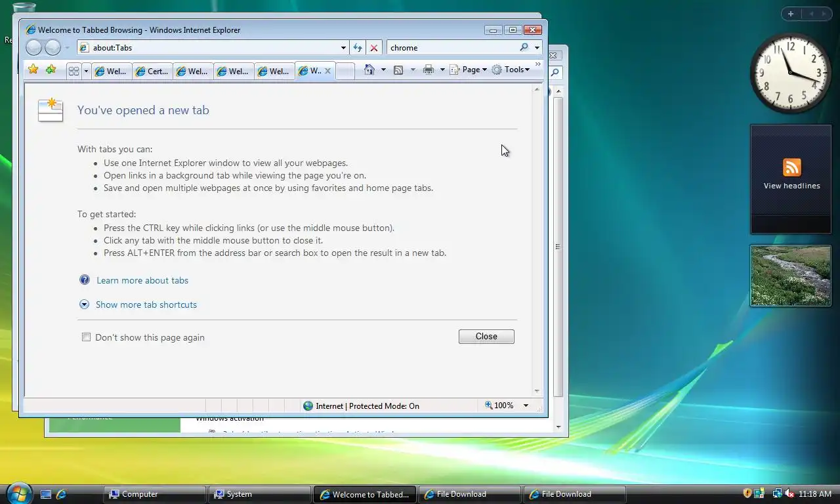840x504 pixels.
Task: Click the page scroll up arrow in Internet Explorer
Action: [x=537, y=89]
